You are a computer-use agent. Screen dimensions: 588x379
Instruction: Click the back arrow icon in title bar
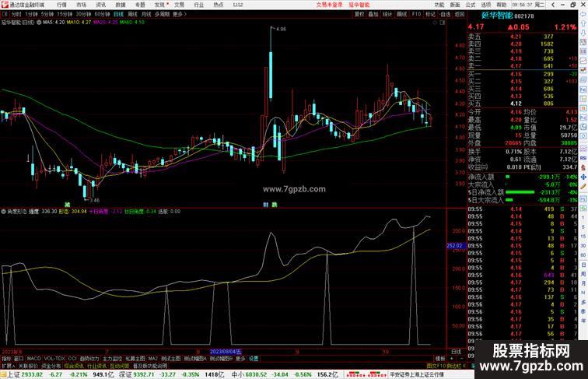pos(553,5)
